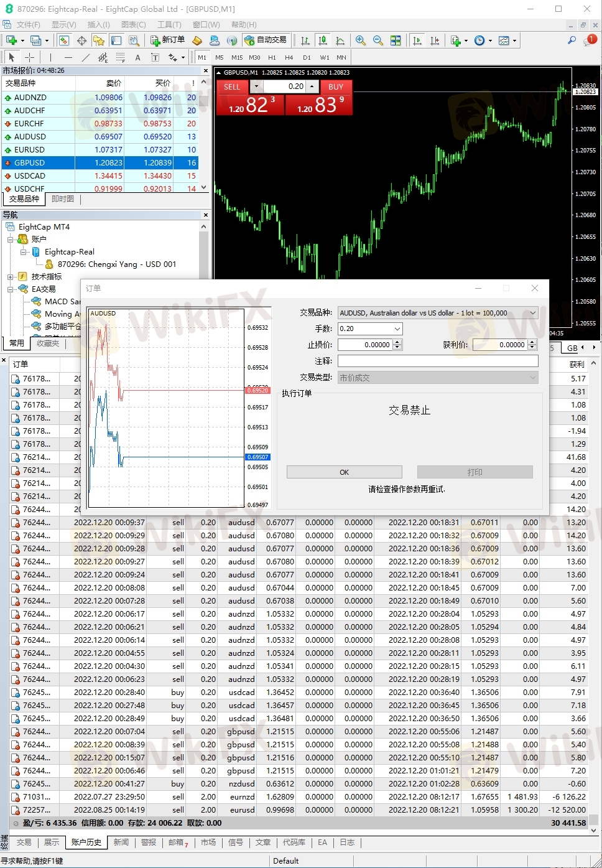Toggle chart auto scroll
The image size is (602, 868).
pyautogui.click(x=417, y=40)
